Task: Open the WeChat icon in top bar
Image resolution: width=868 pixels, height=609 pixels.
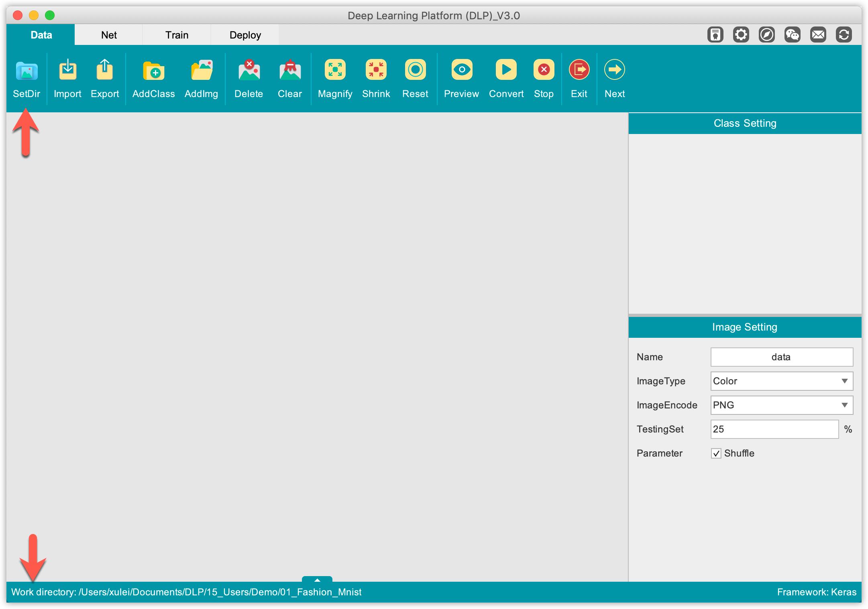Action: [x=792, y=35]
